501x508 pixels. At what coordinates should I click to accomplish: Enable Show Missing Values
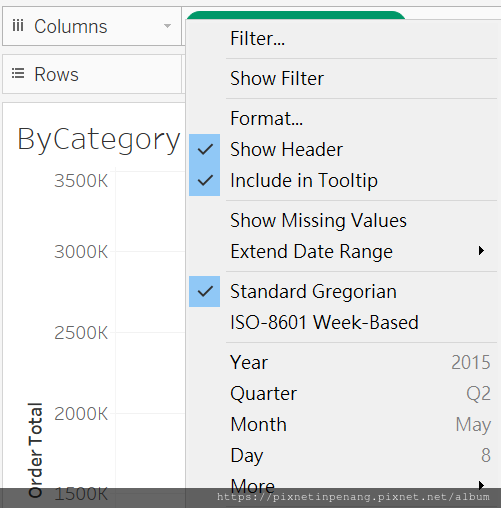(x=343, y=220)
